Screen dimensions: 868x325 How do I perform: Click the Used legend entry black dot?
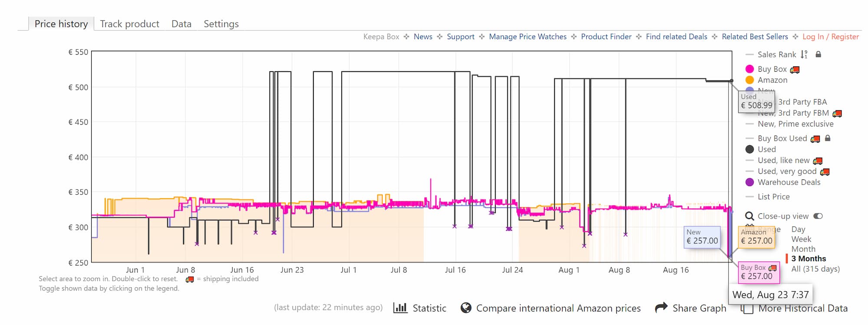(750, 149)
